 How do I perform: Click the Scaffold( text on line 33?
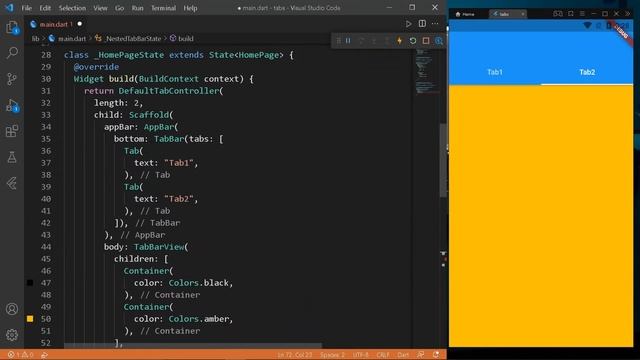coord(151,115)
